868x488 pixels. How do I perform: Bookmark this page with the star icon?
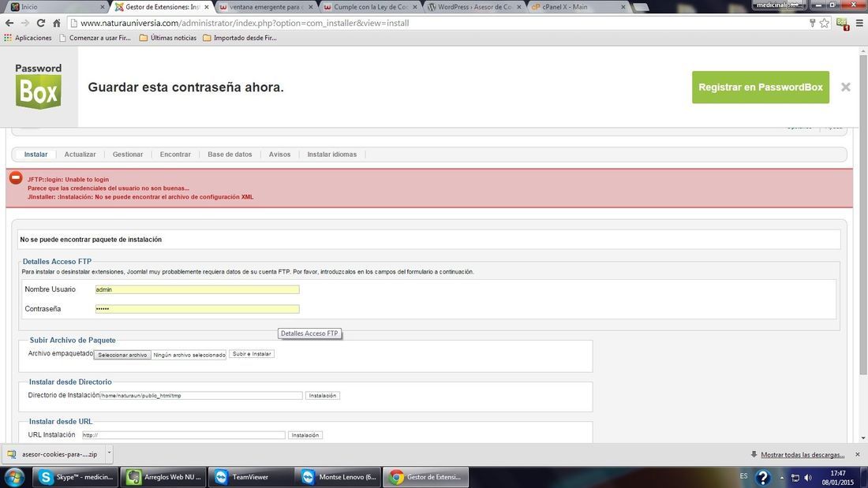[825, 23]
